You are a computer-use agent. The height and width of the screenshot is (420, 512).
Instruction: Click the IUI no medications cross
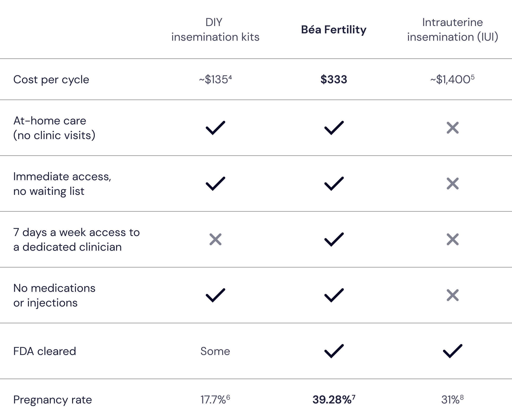[x=452, y=295]
